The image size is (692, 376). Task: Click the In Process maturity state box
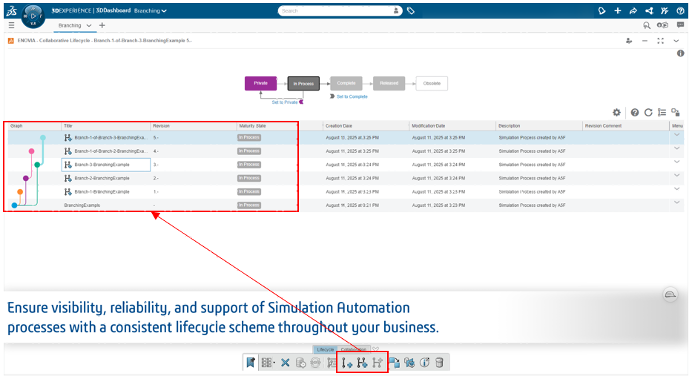tap(304, 83)
